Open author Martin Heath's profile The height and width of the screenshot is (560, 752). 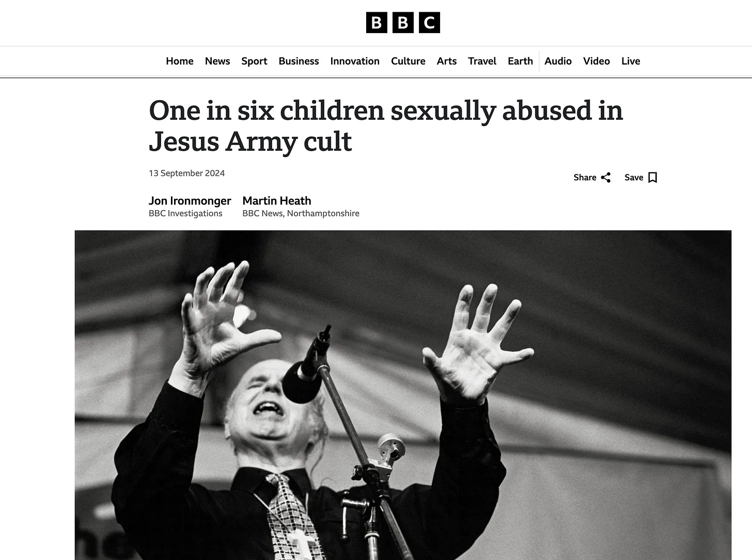tap(277, 201)
